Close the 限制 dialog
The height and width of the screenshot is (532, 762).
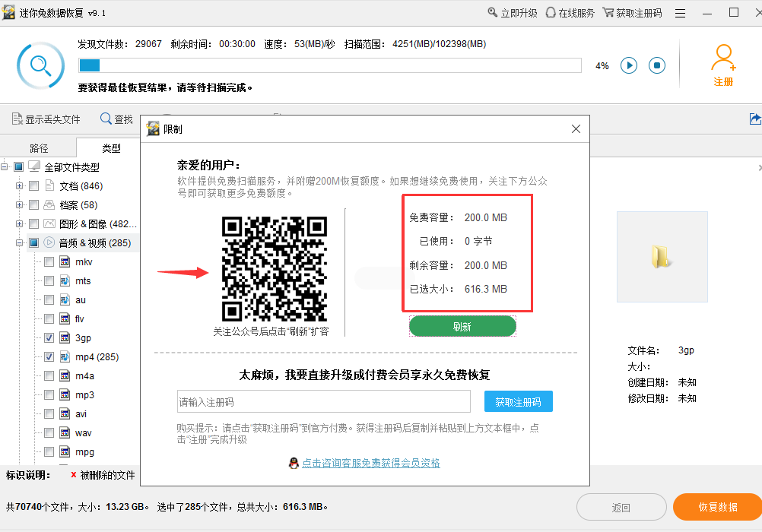(576, 128)
